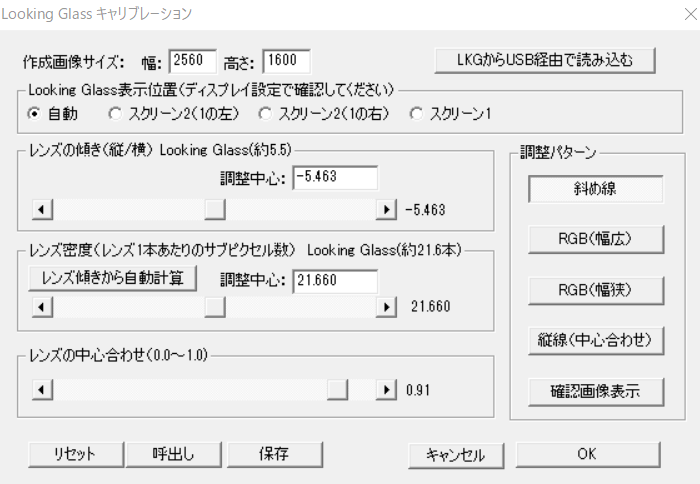Click right arrow of lens center slider
The width and height of the screenshot is (700, 484).
386,390
